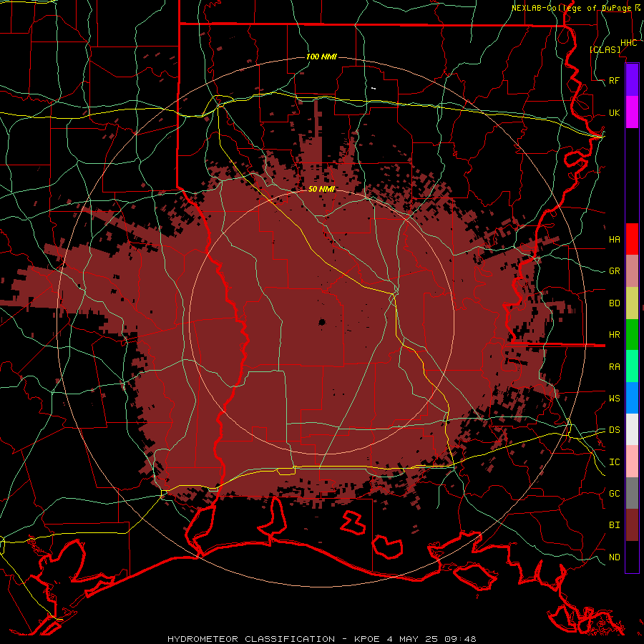Click the UK legend label
Image resolution: width=644 pixels, height=644 pixels.
point(614,112)
